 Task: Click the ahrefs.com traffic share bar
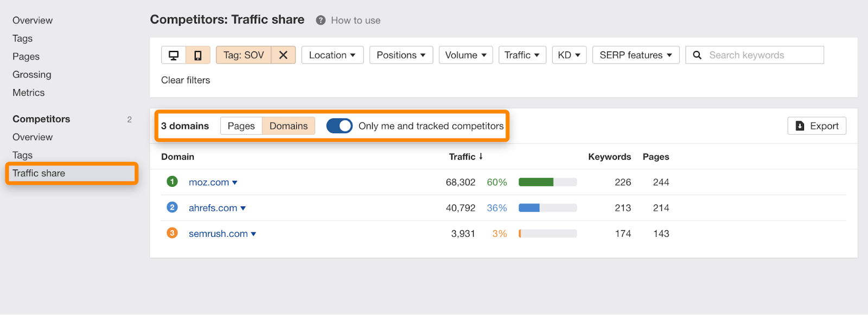point(547,207)
